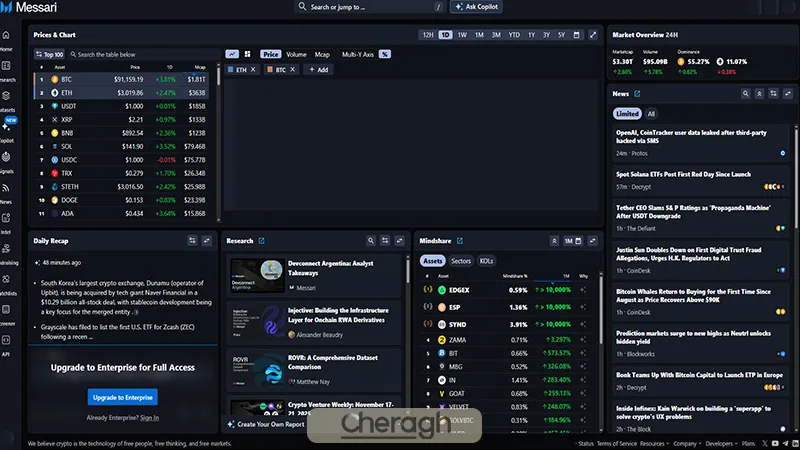Switch chart to grid layout icon
This screenshot has height=450, width=800.
click(x=246, y=54)
